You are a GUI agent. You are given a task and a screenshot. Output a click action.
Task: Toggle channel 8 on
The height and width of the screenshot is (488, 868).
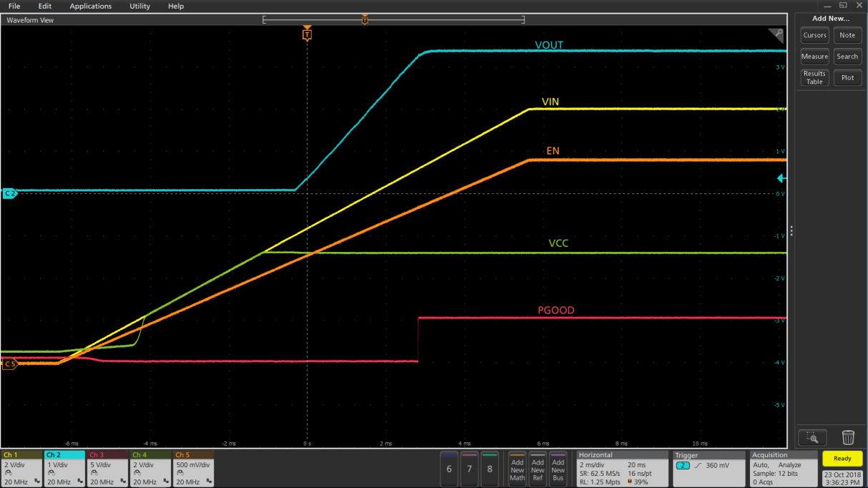click(x=490, y=469)
